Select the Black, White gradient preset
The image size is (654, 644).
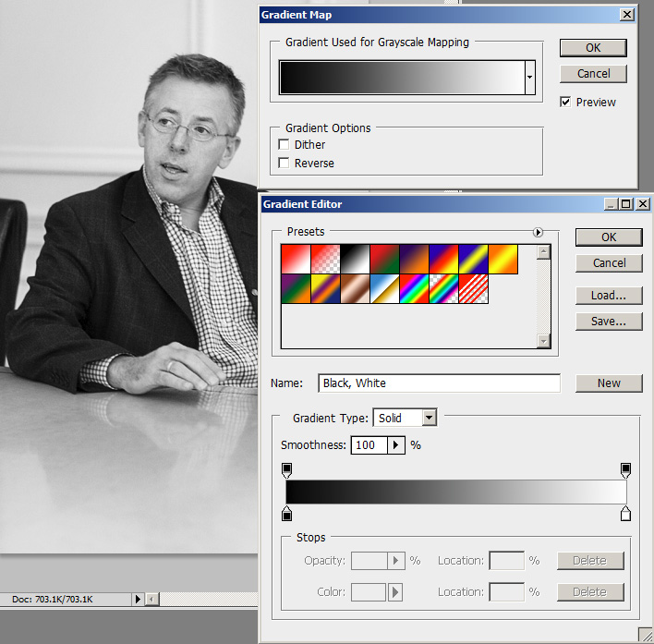pyautogui.click(x=355, y=260)
